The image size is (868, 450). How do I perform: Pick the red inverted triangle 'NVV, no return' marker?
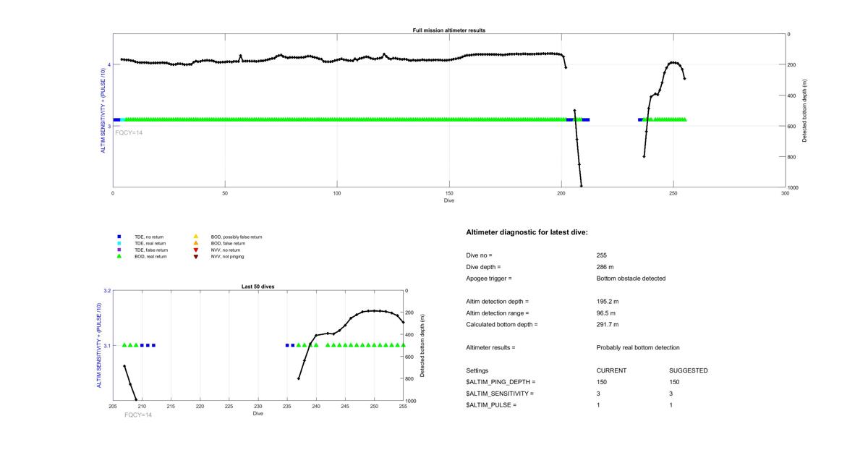[195, 250]
